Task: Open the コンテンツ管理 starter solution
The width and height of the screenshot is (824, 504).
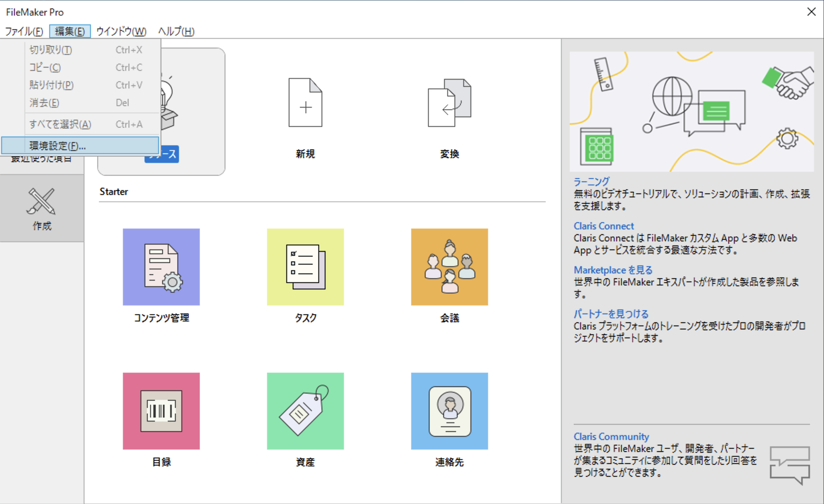Action: coord(161,266)
